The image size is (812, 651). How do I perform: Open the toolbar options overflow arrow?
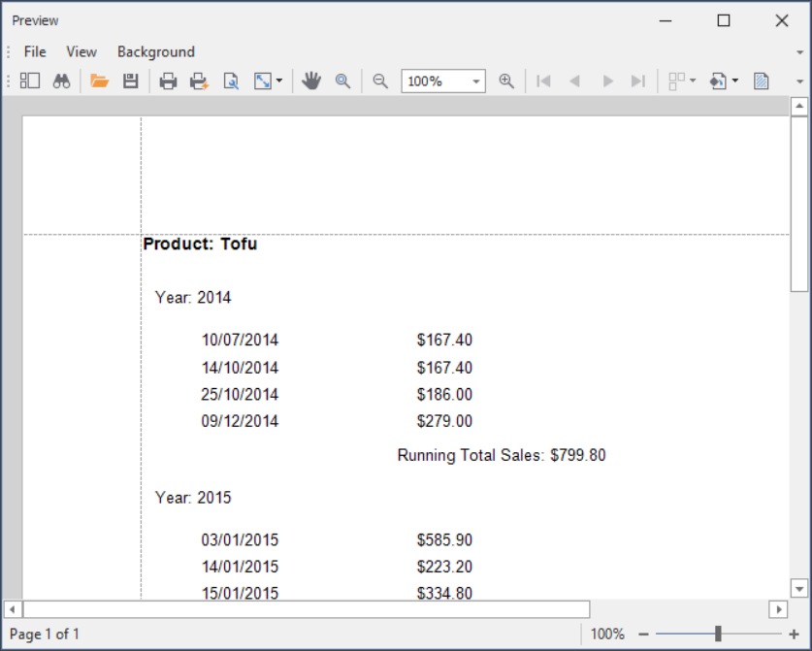tap(800, 81)
